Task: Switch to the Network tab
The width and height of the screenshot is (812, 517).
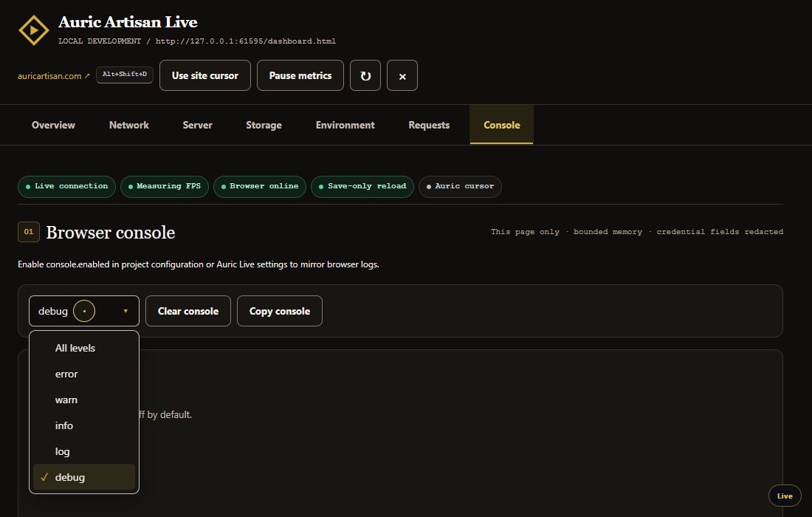Action: tap(129, 125)
